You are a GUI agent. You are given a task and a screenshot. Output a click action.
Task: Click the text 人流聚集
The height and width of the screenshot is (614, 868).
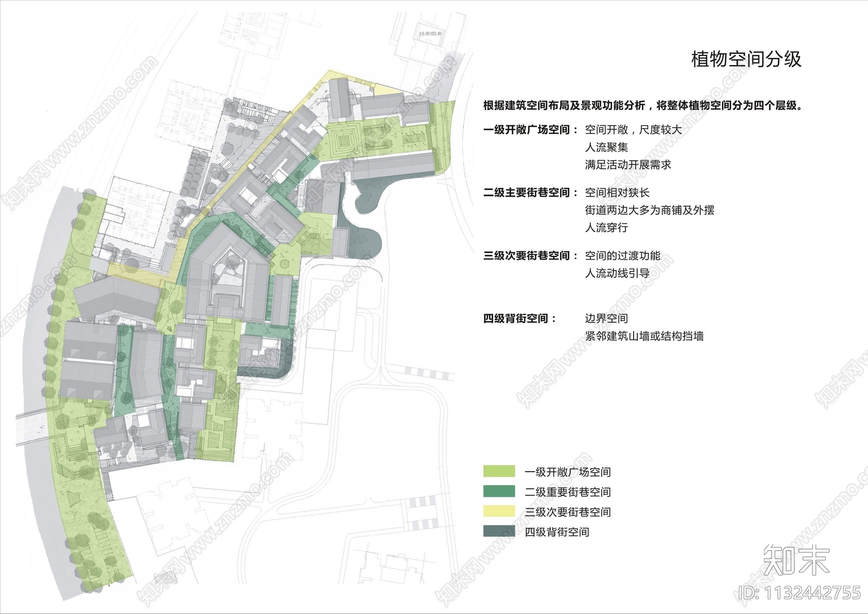(607, 147)
